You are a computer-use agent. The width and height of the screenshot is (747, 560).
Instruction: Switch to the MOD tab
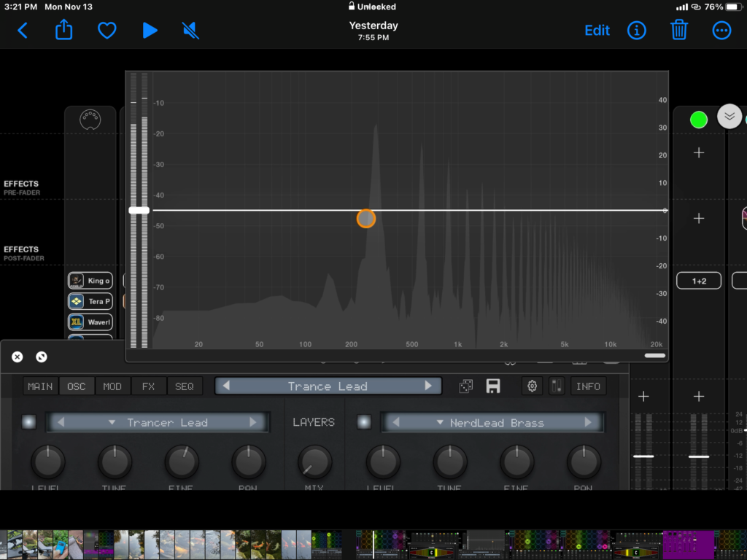pyautogui.click(x=112, y=386)
